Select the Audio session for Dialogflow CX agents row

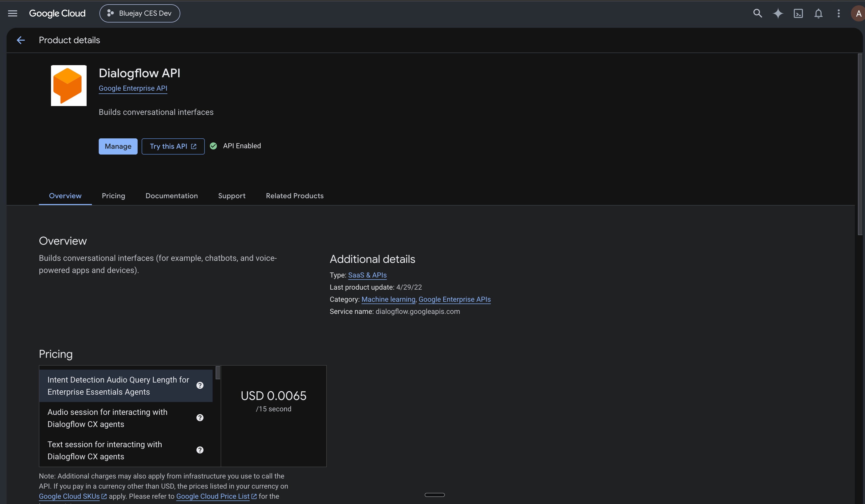(126, 418)
